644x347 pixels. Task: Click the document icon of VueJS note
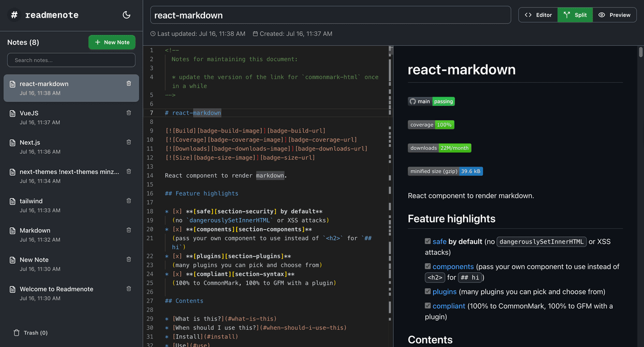pyautogui.click(x=13, y=113)
